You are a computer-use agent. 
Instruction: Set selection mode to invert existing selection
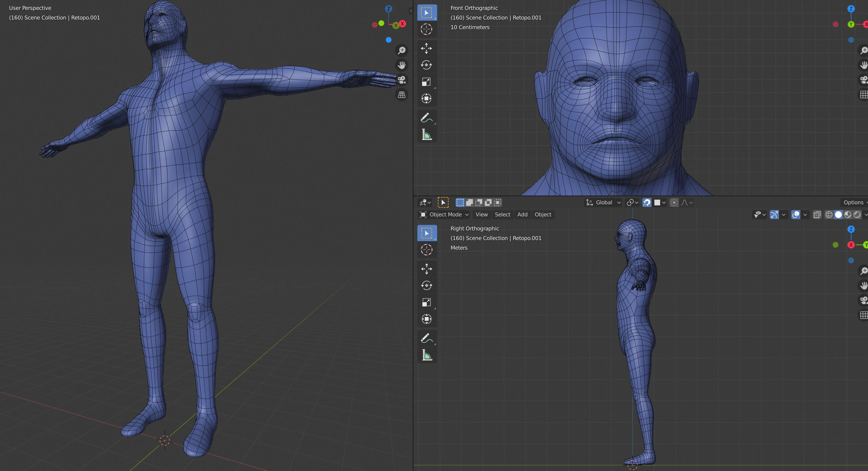(x=488, y=202)
